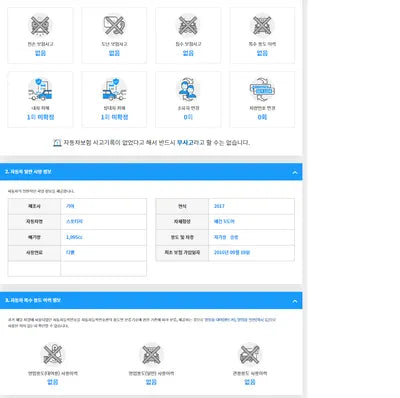Click the owner change (소유자 변경) icon
Screen dimensions: 400x398
coord(188,89)
